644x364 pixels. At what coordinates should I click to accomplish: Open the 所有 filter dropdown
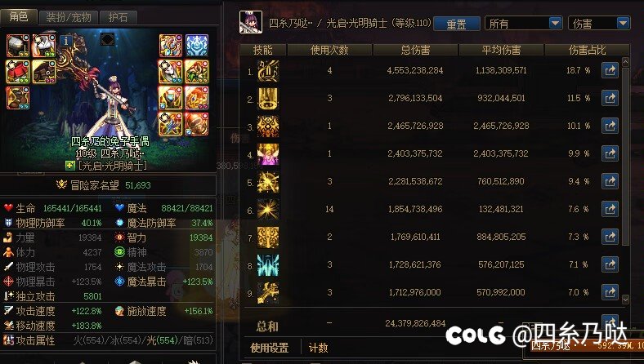point(524,24)
